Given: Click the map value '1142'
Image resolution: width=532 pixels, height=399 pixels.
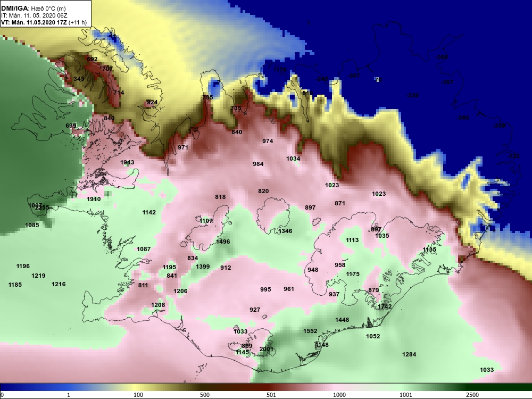Looking at the screenshot, I should click(x=149, y=212).
